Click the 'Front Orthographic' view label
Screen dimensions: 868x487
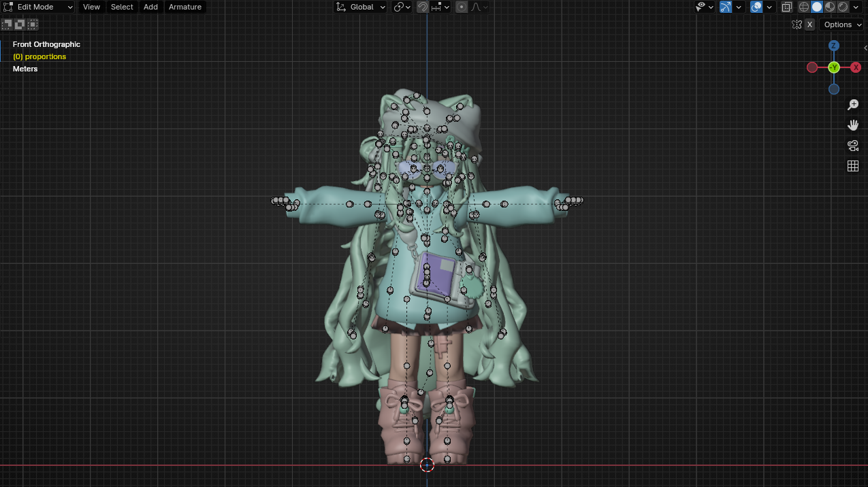46,44
